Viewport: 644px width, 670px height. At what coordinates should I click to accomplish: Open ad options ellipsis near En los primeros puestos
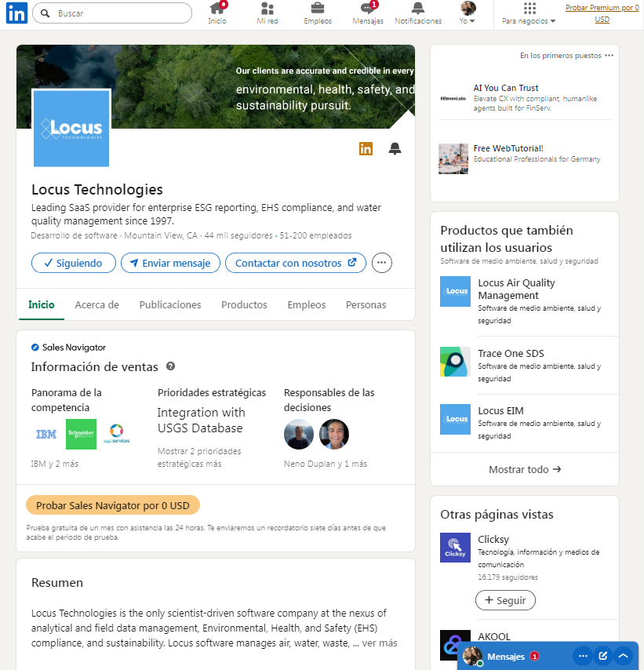609,56
